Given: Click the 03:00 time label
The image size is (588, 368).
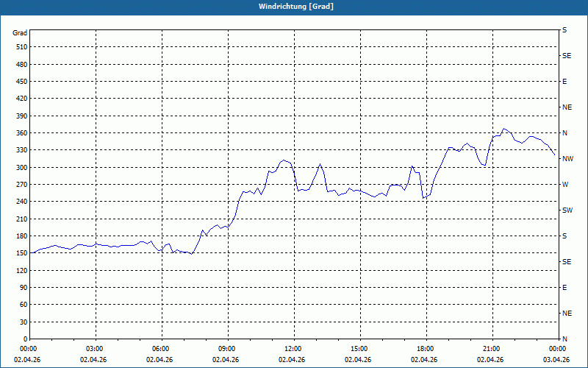Looking at the screenshot, I should coord(95,349).
